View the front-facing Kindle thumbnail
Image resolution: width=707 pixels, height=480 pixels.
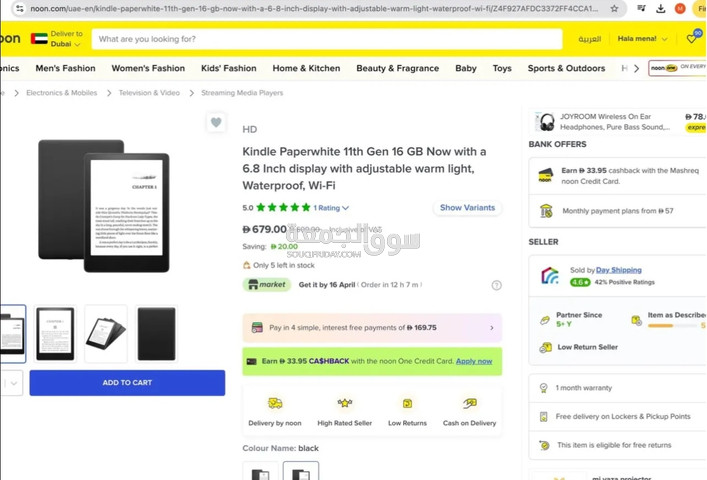click(55, 334)
